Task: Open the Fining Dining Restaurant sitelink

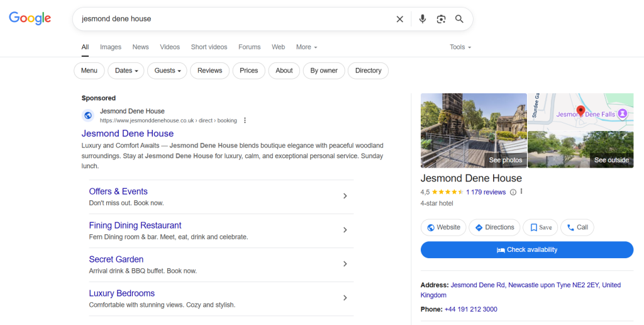Action: pyautogui.click(x=135, y=225)
